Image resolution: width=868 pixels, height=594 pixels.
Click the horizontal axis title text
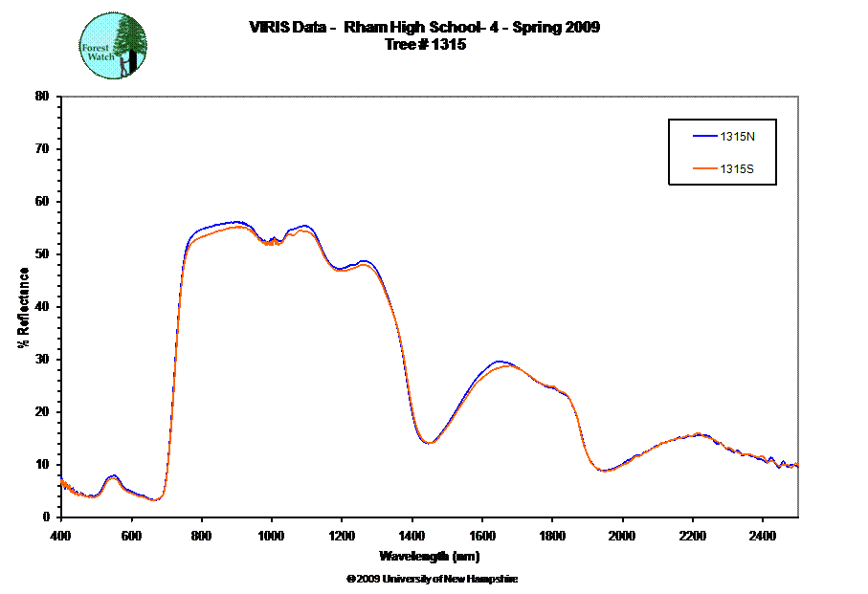point(430,556)
